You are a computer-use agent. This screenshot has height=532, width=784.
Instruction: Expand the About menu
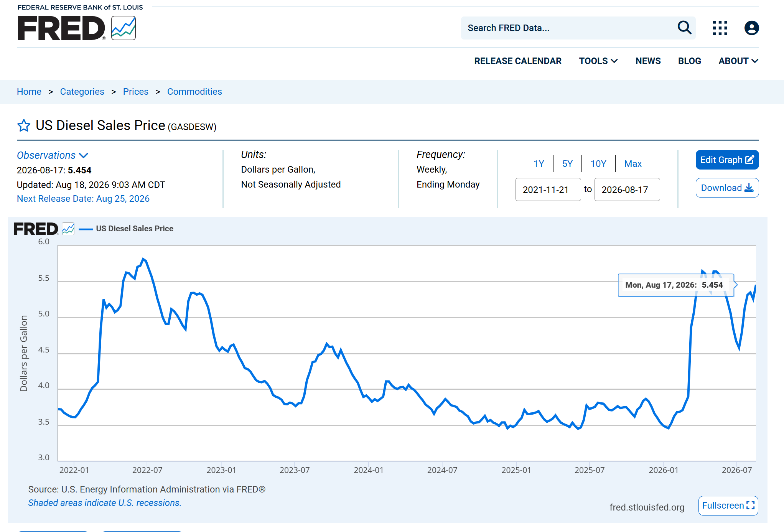click(x=738, y=61)
